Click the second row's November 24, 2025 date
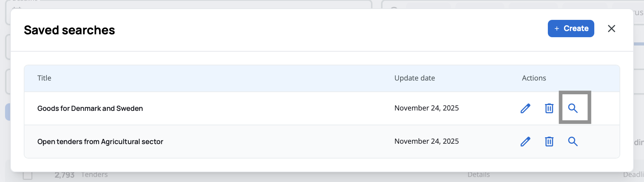This screenshot has width=644, height=182. [x=426, y=141]
